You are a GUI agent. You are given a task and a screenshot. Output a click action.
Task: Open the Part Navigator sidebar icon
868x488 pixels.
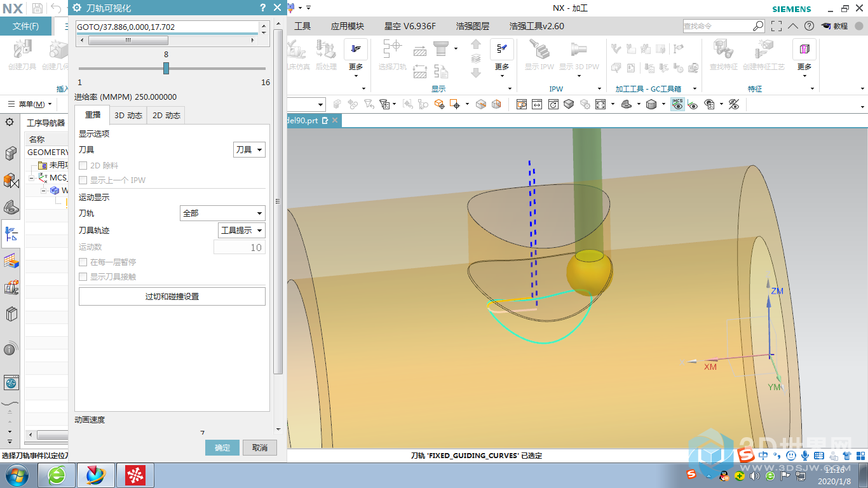point(11,207)
